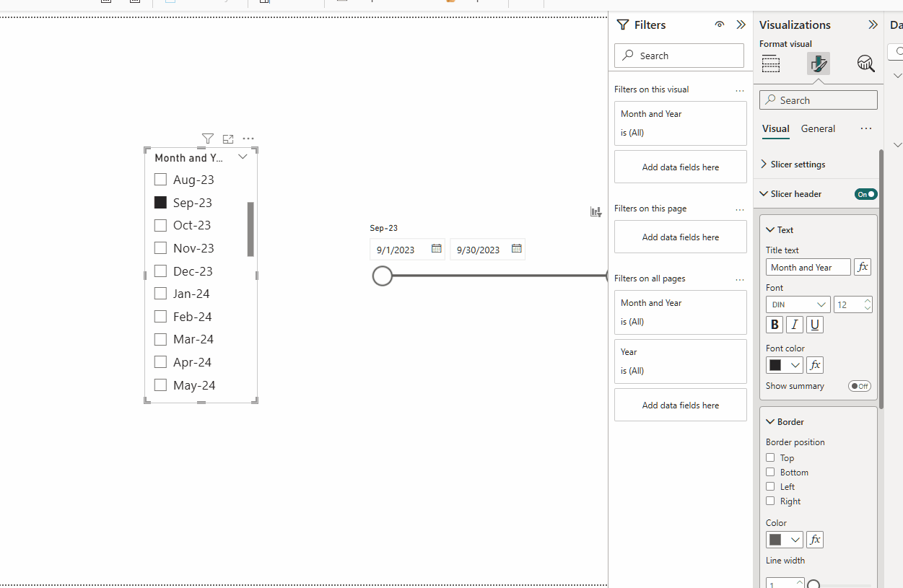Collapse the Filters pane
The height and width of the screenshot is (588, 903).
tap(741, 25)
